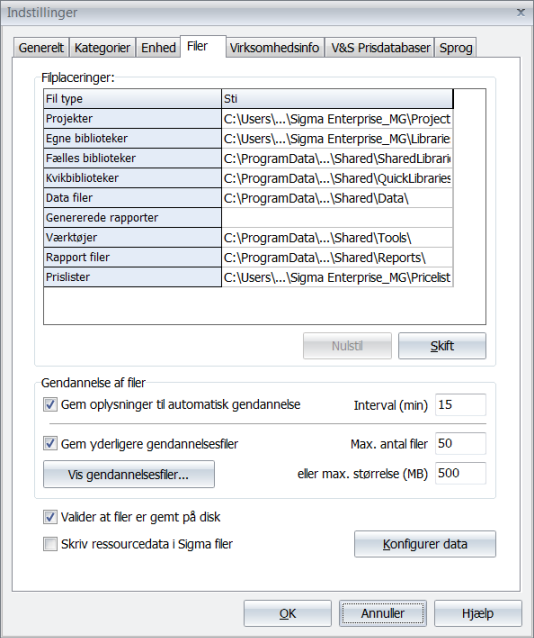Switch to the Sprog tab
The image size is (534, 638).
(455, 48)
